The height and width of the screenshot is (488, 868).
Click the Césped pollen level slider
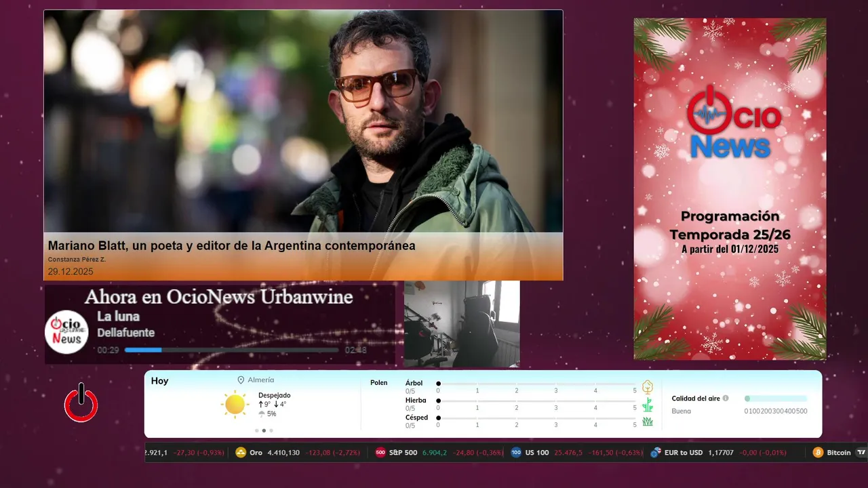click(536, 418)
